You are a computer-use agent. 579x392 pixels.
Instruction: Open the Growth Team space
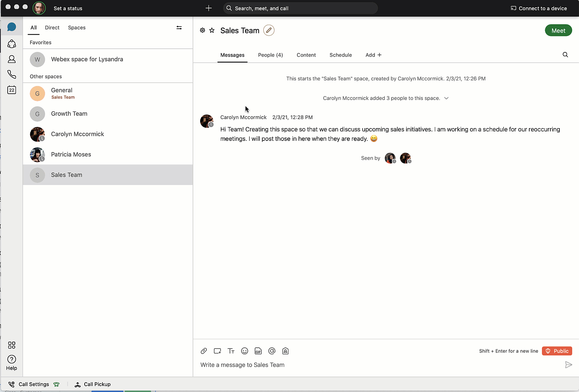(x=108, y=114)
